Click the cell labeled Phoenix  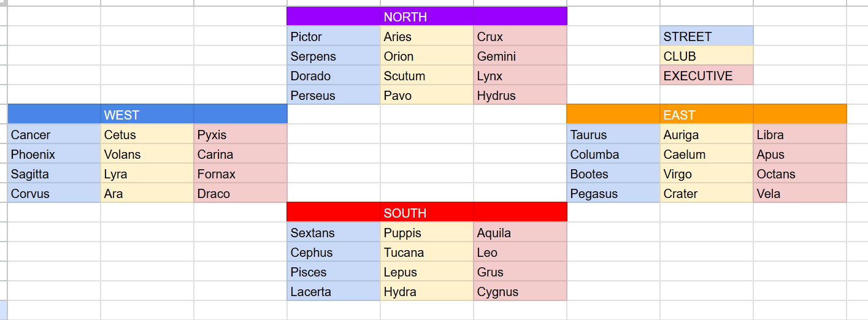[54, 154]
